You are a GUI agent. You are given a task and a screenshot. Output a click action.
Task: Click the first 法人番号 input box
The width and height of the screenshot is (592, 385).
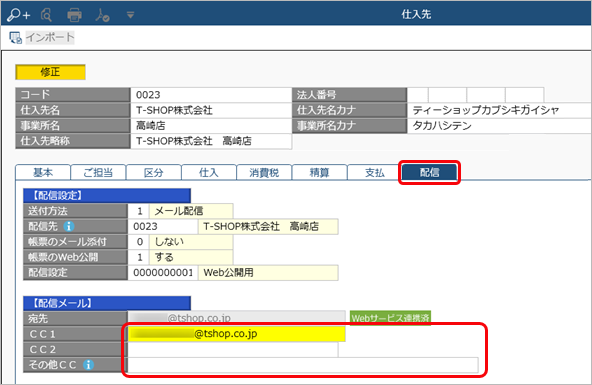[x=418, y=95]
